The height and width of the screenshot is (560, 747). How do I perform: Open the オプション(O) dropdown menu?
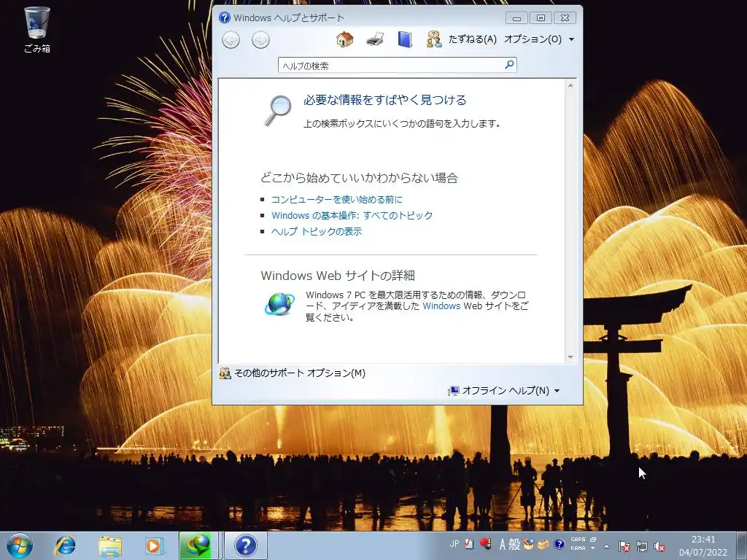pyautogui.click(x=539, y=39)
